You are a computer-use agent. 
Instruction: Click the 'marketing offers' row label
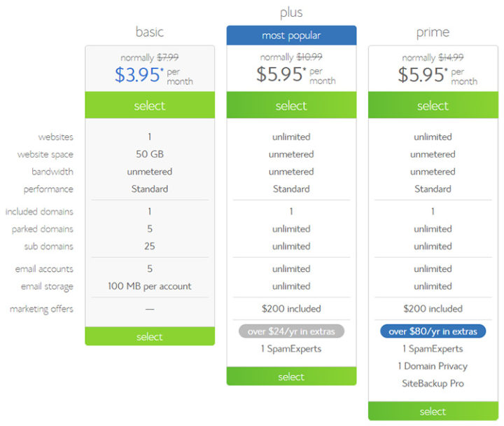tap(41, 309)
